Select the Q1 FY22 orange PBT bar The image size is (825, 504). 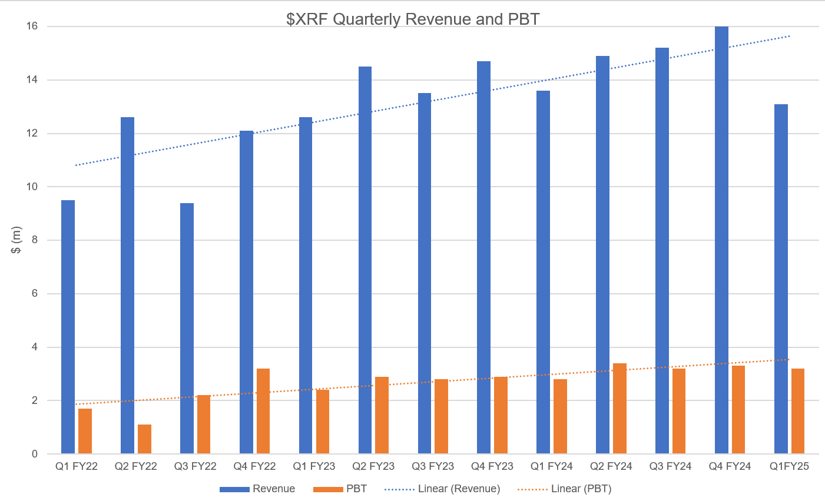point(85,431)
